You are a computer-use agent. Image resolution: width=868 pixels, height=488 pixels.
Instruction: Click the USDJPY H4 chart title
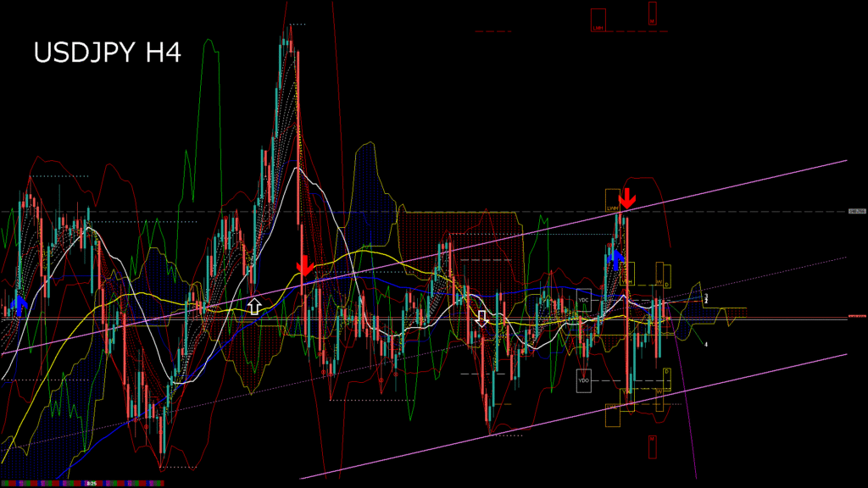107,53
